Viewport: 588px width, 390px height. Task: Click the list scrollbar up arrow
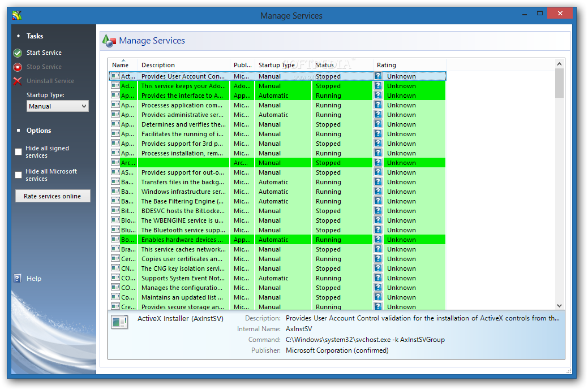pyautogui.click(x=560, y=64)
